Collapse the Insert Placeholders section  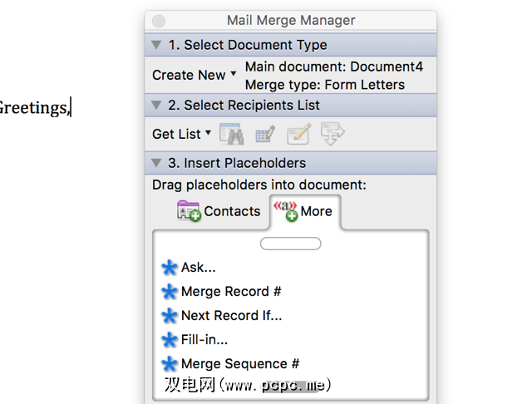(156, 163)
